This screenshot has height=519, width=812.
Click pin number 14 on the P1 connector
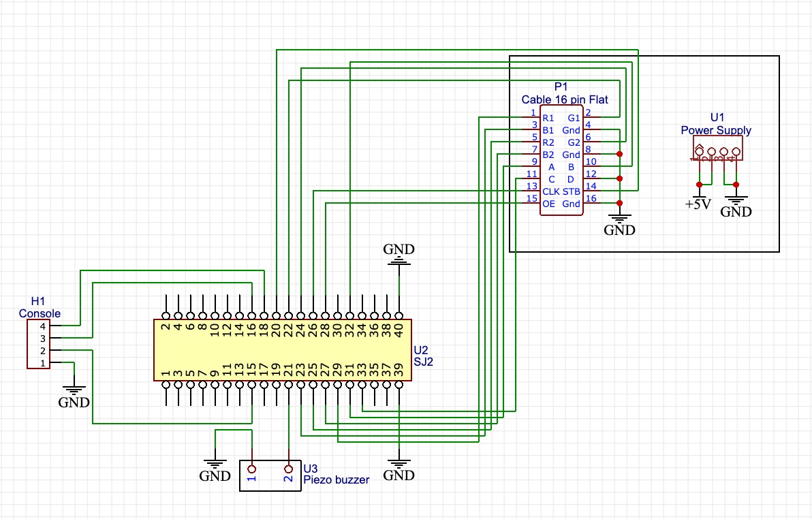(591, 186)
